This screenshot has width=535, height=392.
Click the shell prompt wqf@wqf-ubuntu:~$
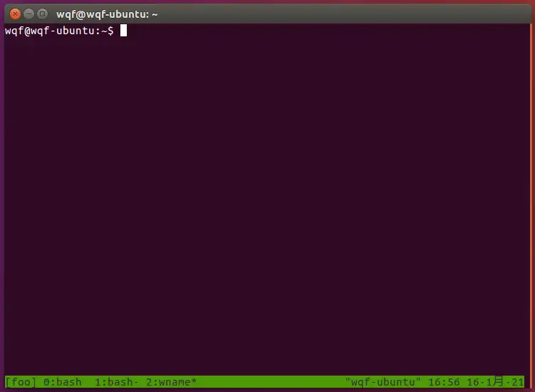[58, 31]
